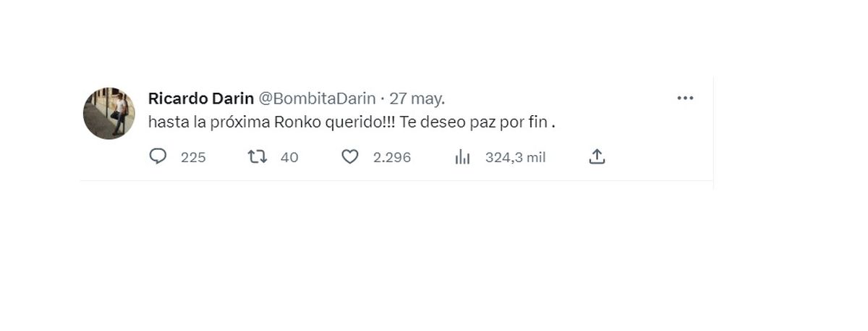Screen dimensions: 868x331
Task: Click the 2.296 likes count
Action: pyautogui.click(x=392, y=157)
